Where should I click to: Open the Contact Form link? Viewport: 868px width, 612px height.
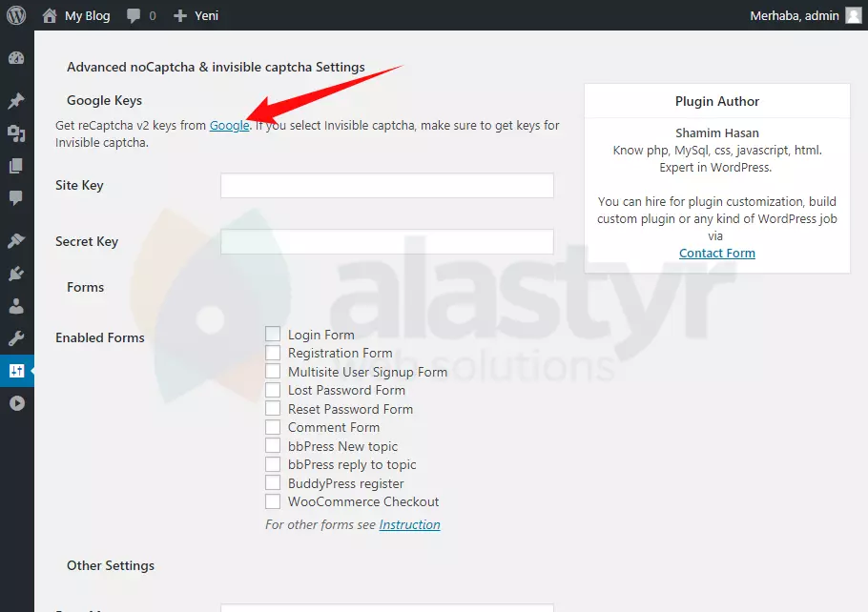pyautogui.click(x=716, y=253)
